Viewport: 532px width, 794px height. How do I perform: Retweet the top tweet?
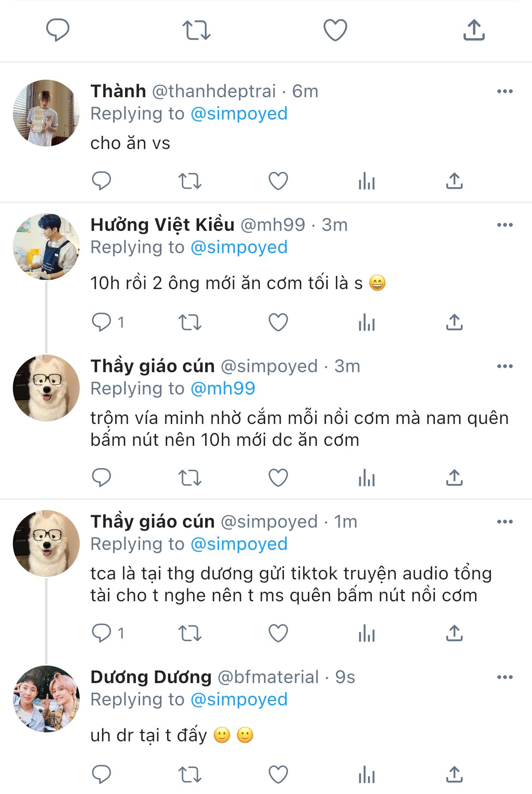tap(197, 30)
